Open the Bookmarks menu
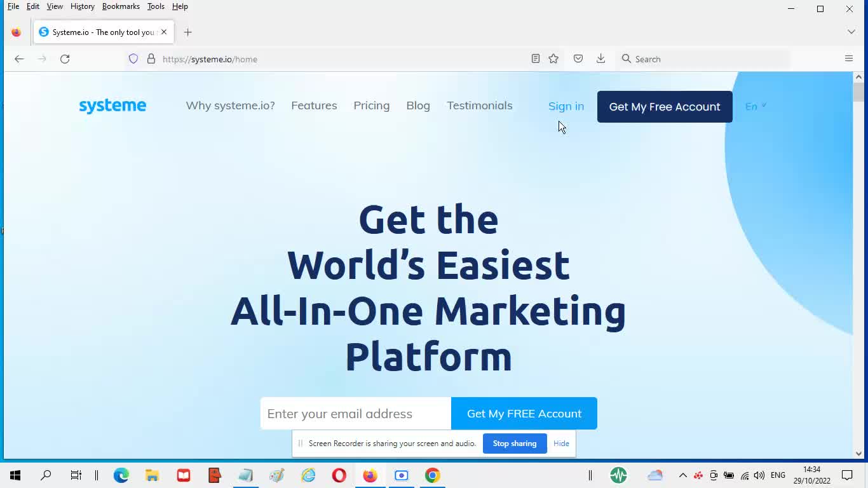Screen dimensions: 868x488 (121, 6)
